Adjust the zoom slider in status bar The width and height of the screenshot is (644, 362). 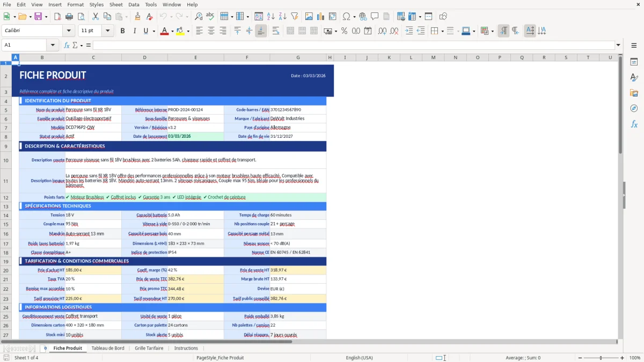pos(599,358)
